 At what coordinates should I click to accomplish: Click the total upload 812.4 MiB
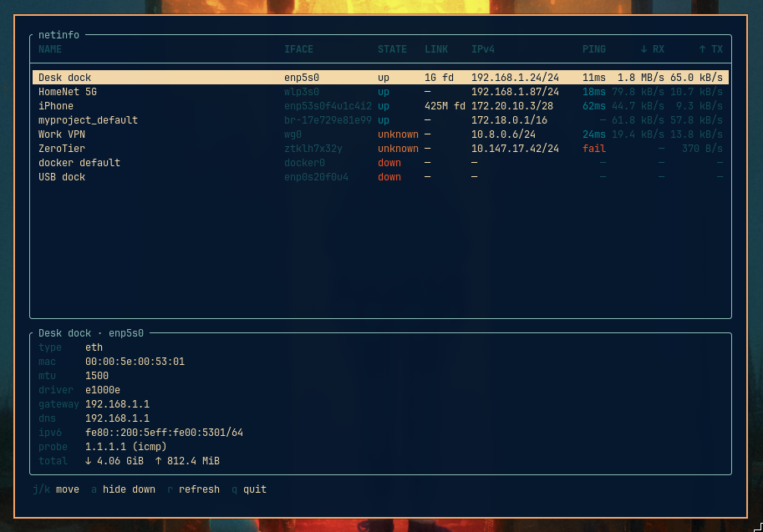(x=187, y=460)
